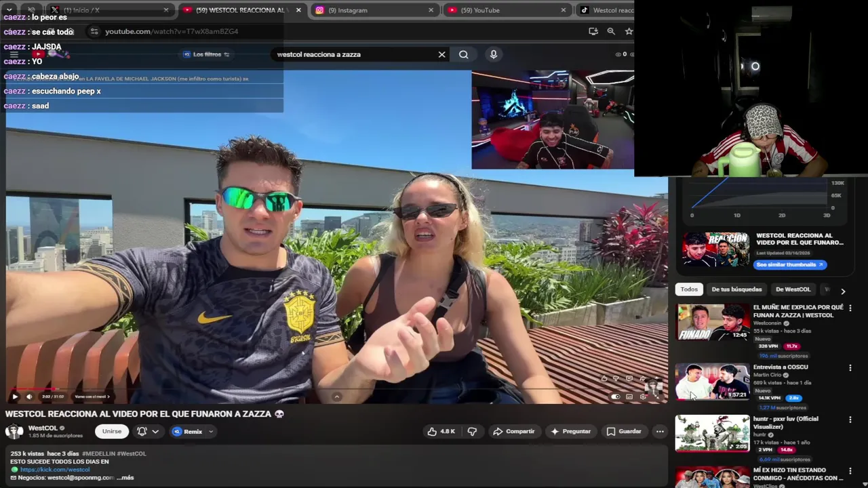Seek using the red video progress bar

pyautogui.click(x=336, y=389)
